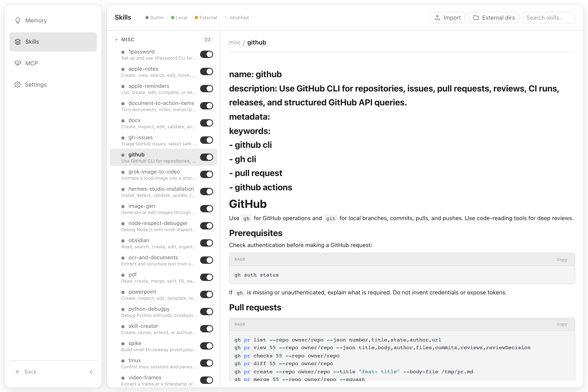Screen dimensions: 588x392
Task: Click the Import button
Action: [x=447, y=18]
